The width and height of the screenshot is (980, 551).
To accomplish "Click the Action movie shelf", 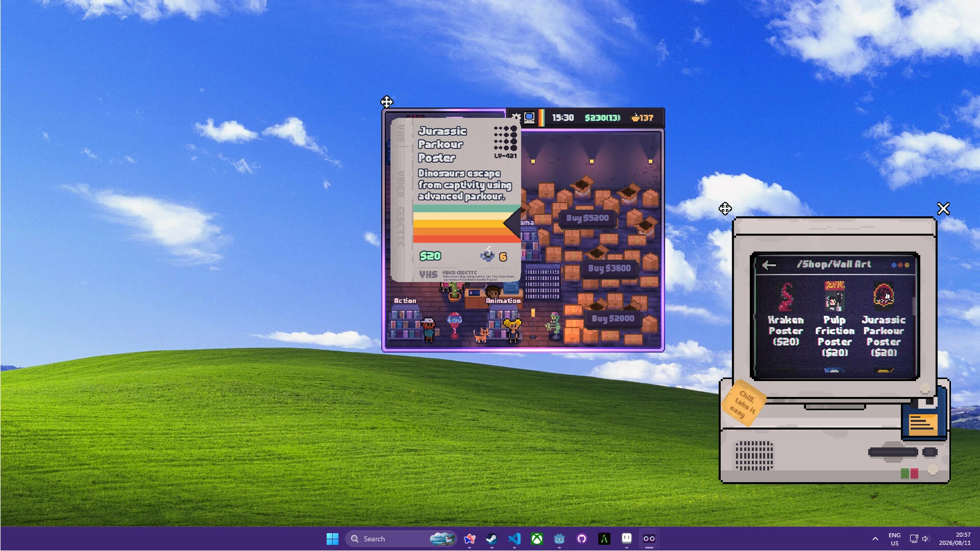I will [x=405, y=323].
